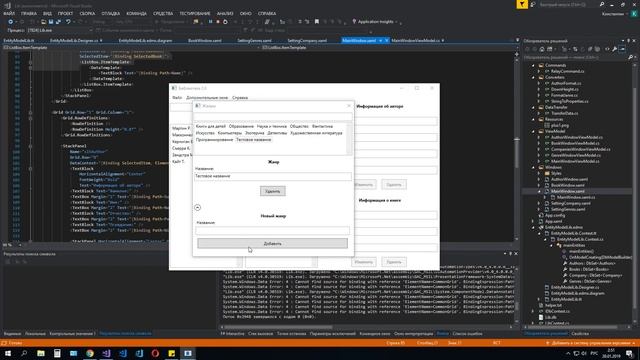Image resolution: width=640 pixels, height=360 pixels.
Task: Expand the RelayCommand.cs node arrow
Action: click(539, 71)
